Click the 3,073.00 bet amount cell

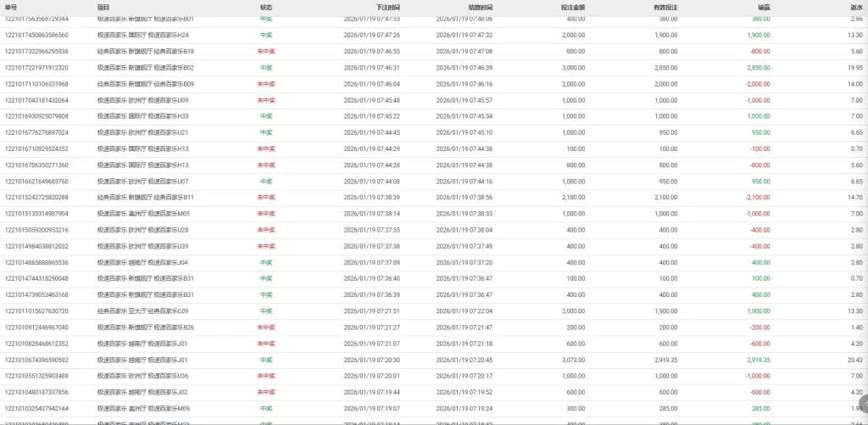coord(573,361)
